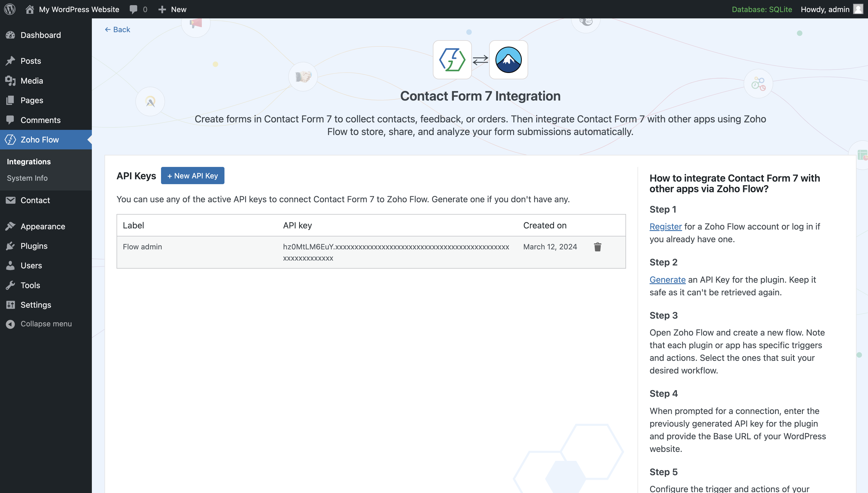Click the Register link in Step 1

pos(665,226)
